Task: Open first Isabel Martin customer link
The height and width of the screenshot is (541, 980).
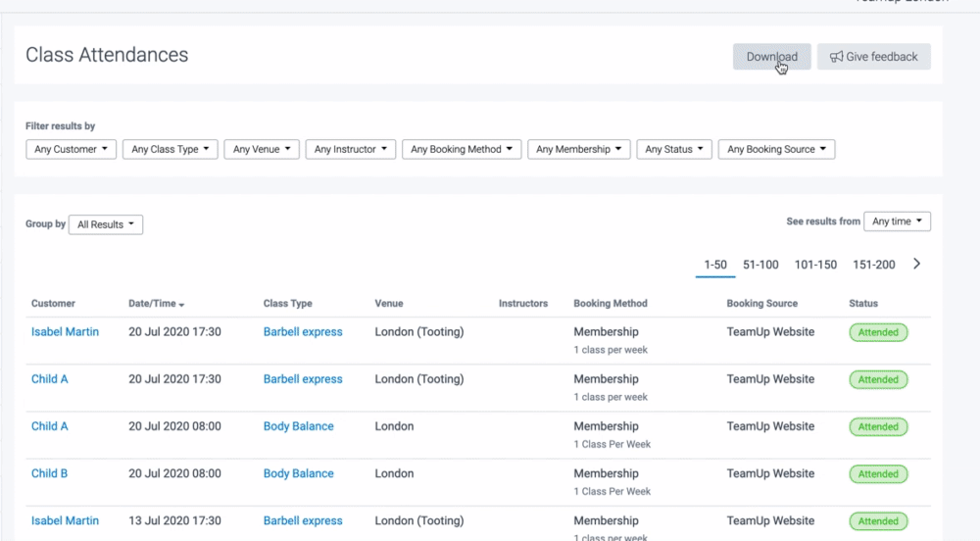Action: coord(65,332)
